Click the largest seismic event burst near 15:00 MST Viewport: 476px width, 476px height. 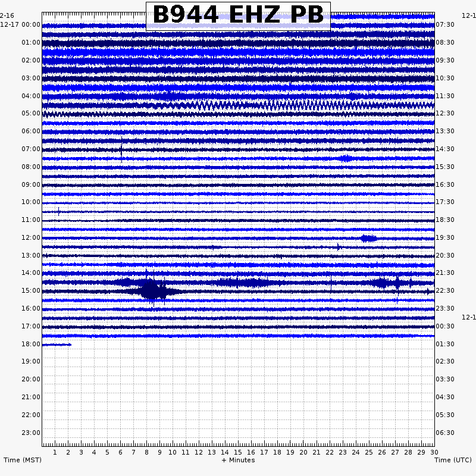point(154,291)
